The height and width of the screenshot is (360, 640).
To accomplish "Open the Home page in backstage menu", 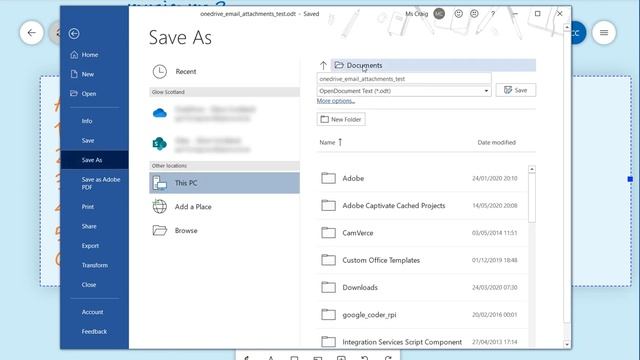I will click(84, 55).
